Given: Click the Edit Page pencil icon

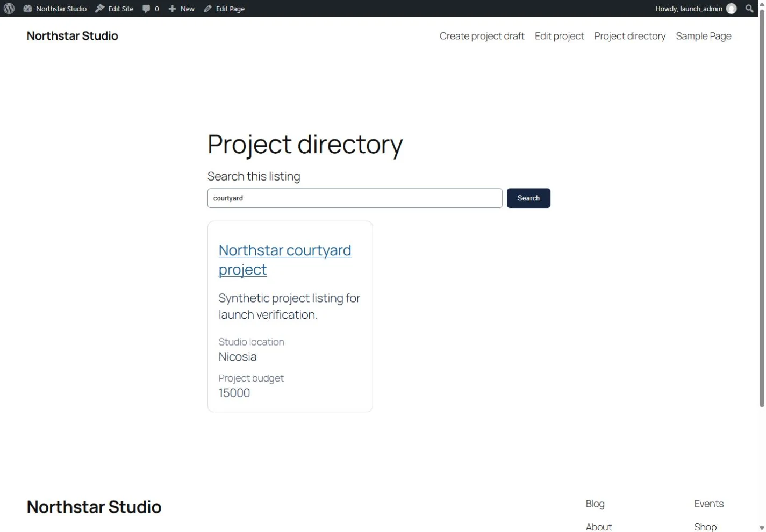Looking at the screenshot, I should [x=208, y=9].
